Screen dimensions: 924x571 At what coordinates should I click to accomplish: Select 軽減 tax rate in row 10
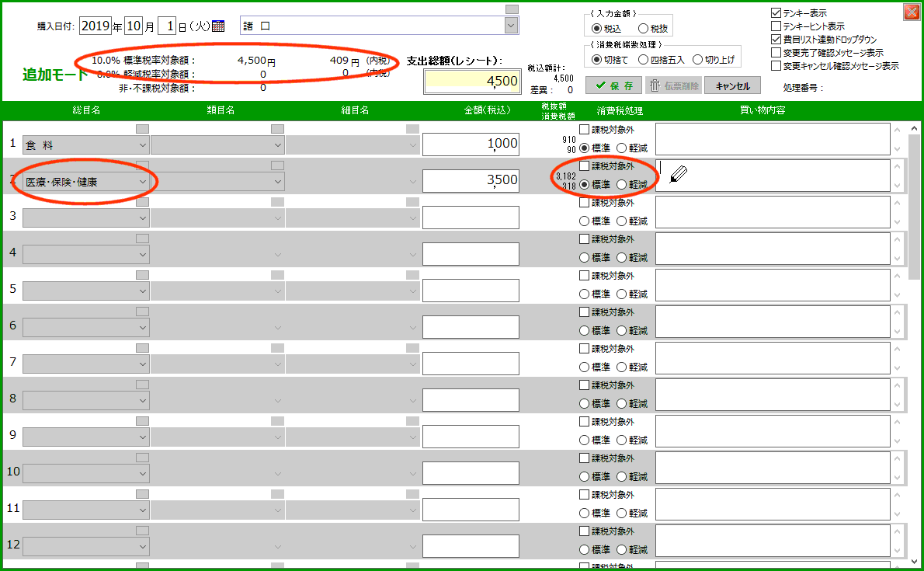(621, 477)
